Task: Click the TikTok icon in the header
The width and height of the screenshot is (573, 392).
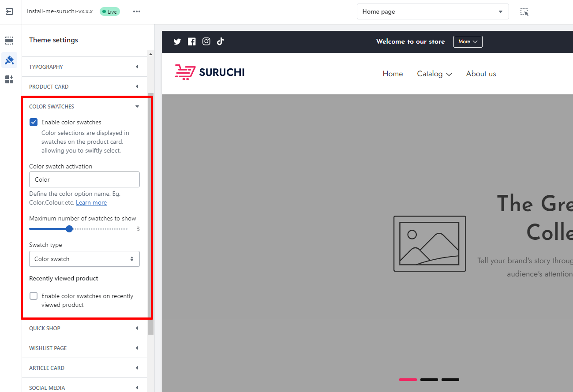Action: click(x=221, y=41)
